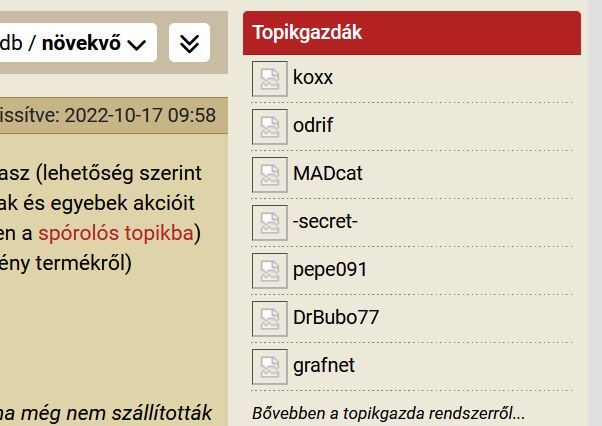Open -secret- user profile link
The image size is (602, 426).
tap(325, 221)
